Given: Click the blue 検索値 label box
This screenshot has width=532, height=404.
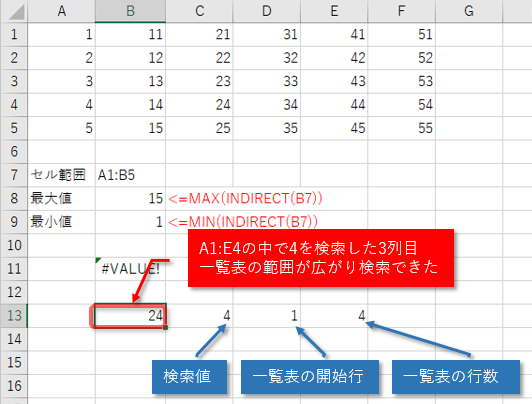Looking at the screenshot, I should pyautogui.click(x=189, y=377).
